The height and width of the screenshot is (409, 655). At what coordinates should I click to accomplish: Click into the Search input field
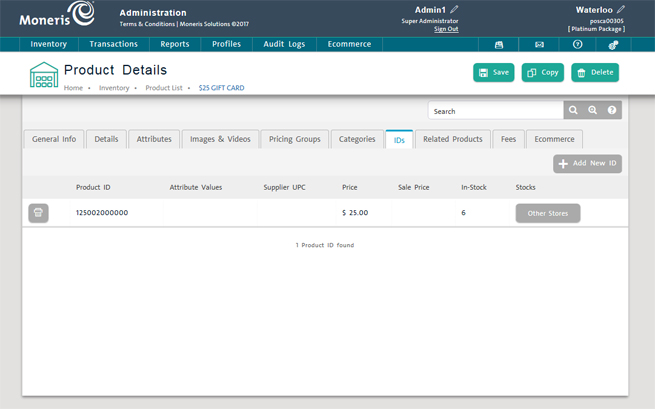[x=495, y=111]
